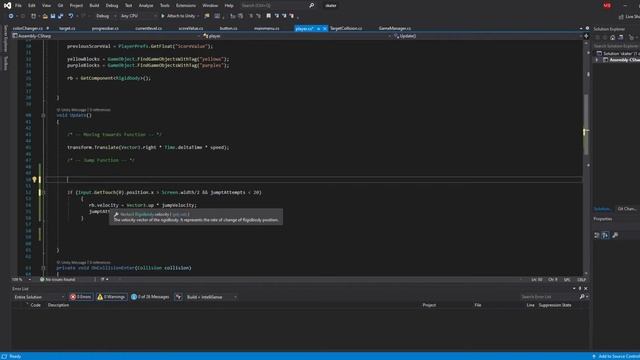Click the Properties panel wrench icon
This screenshot has height=360, width=640.
click(615, 235)
